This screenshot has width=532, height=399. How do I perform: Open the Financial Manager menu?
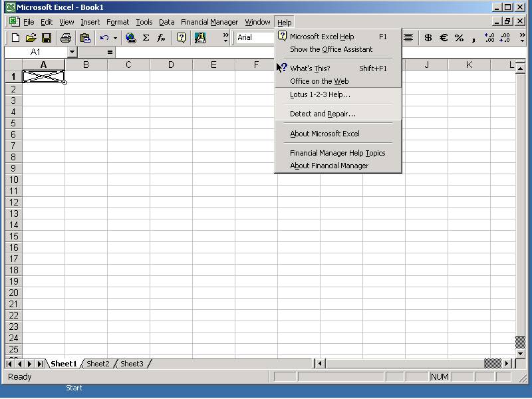tap(209, 22)
